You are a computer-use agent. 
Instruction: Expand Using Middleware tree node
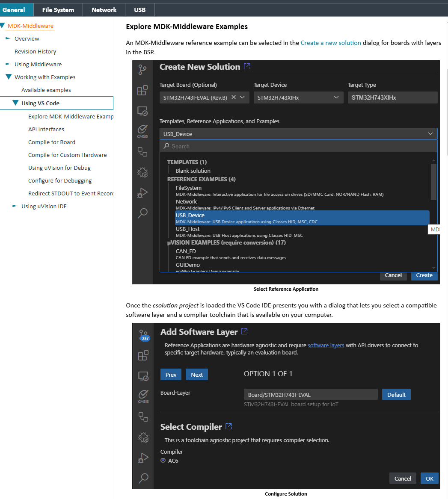[8, 64]
